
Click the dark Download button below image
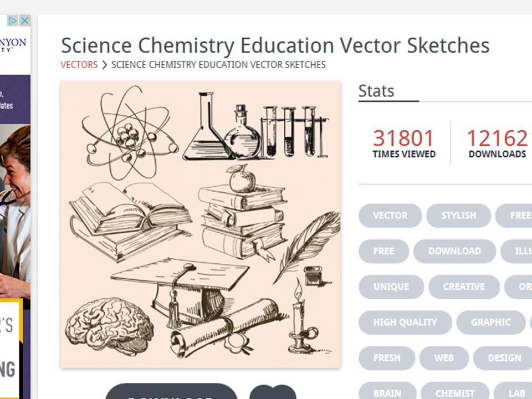[x=172, y=392]
